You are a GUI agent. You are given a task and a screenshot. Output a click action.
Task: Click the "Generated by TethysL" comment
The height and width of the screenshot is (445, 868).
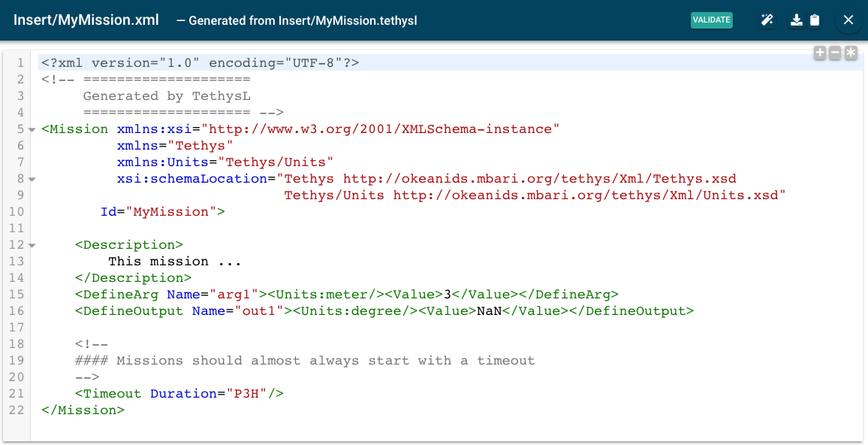pos(166,96)
